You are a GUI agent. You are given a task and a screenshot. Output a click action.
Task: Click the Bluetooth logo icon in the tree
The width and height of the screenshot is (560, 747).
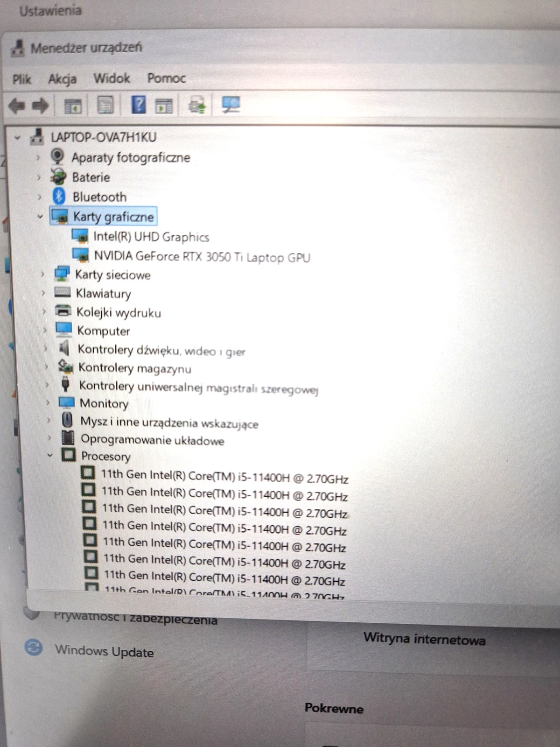[x=59, y=196]
